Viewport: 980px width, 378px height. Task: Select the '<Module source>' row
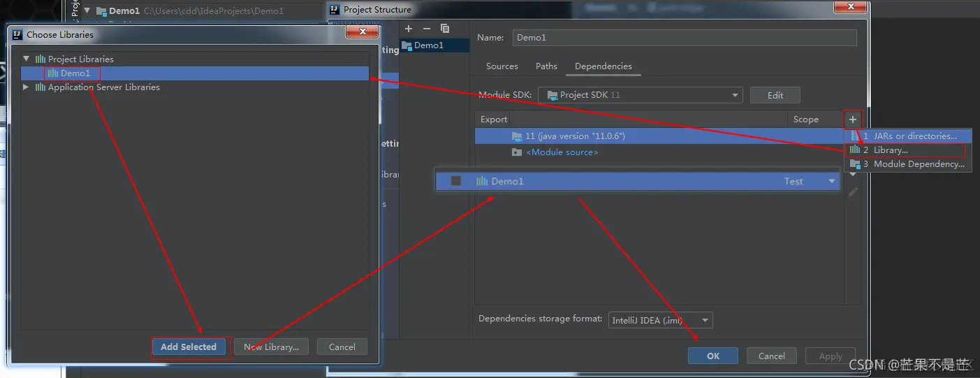659,152
